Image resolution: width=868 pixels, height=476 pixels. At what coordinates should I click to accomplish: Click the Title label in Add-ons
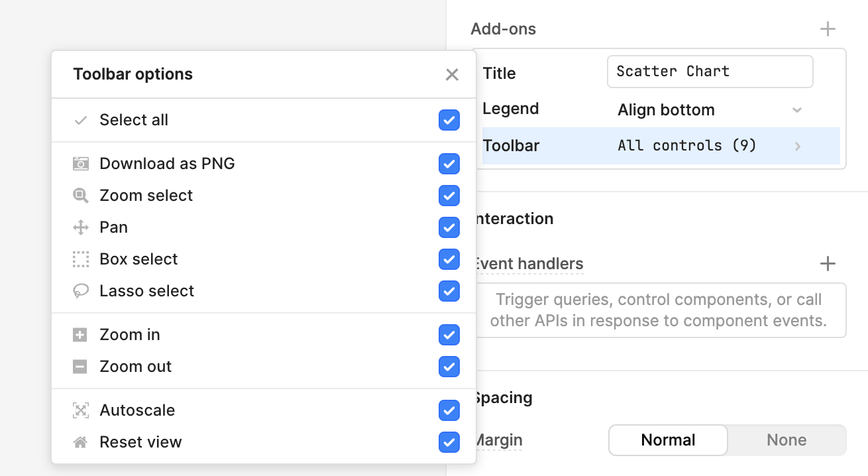(500, 74)
